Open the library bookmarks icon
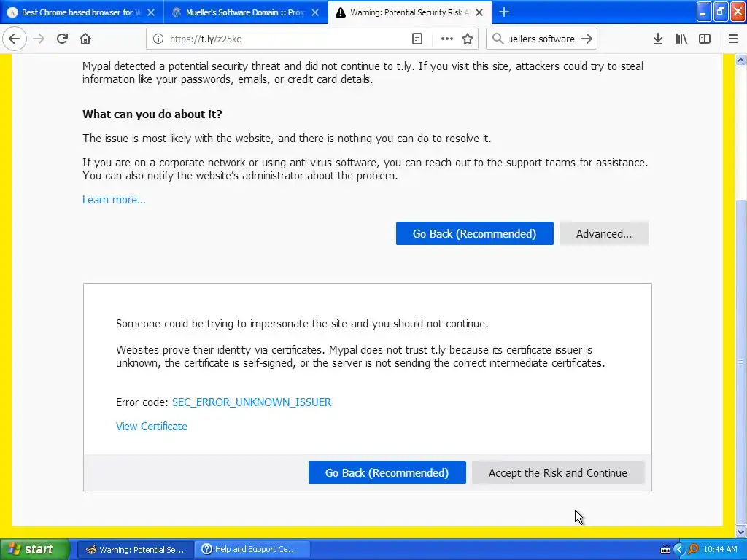 681,39
